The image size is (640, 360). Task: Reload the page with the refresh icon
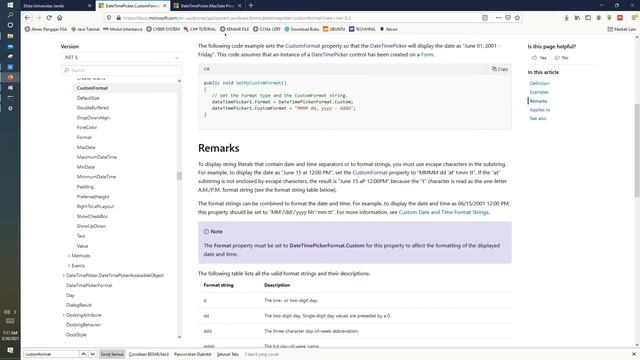pyautogui.click(x=49, y=18)
